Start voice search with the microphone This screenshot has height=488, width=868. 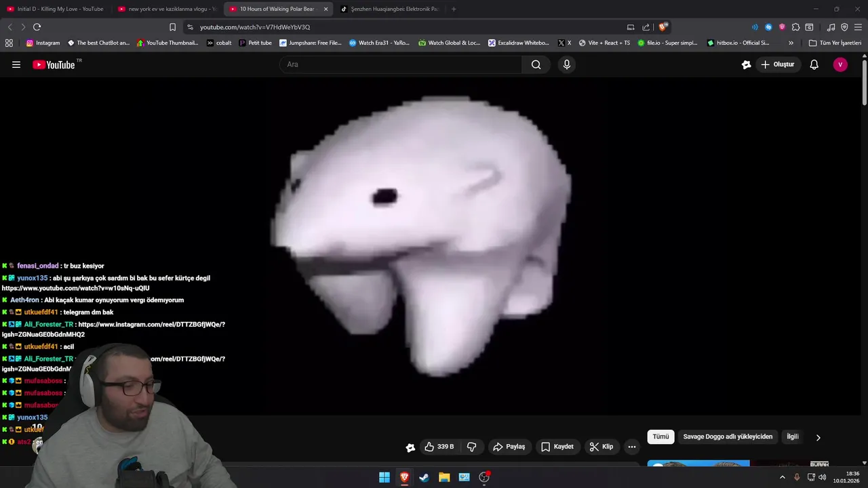point(567,64)
